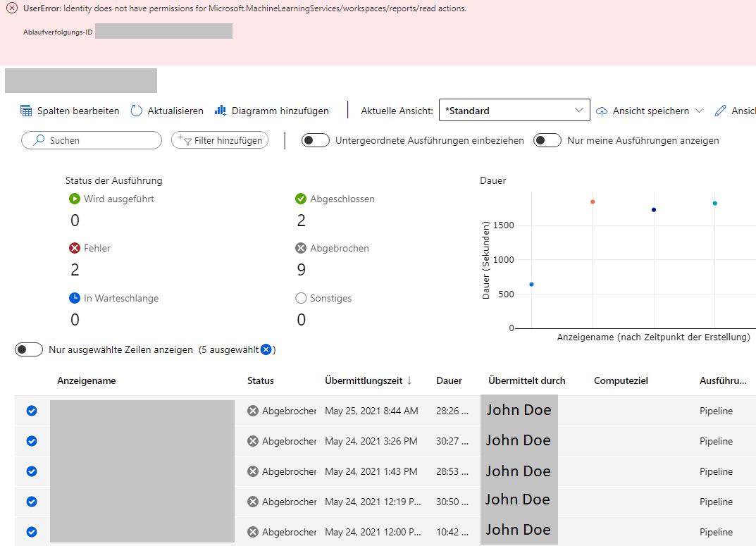Click the dark blue data point in Dauer chart
The width and height of the screenshot is (756, 546).
[x=654, y=210]
